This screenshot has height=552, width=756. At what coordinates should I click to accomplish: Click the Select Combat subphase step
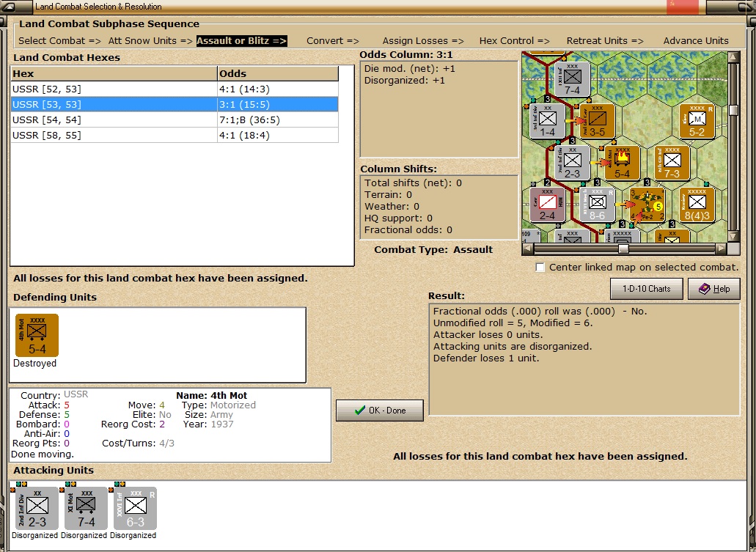[x=60, y=41]
